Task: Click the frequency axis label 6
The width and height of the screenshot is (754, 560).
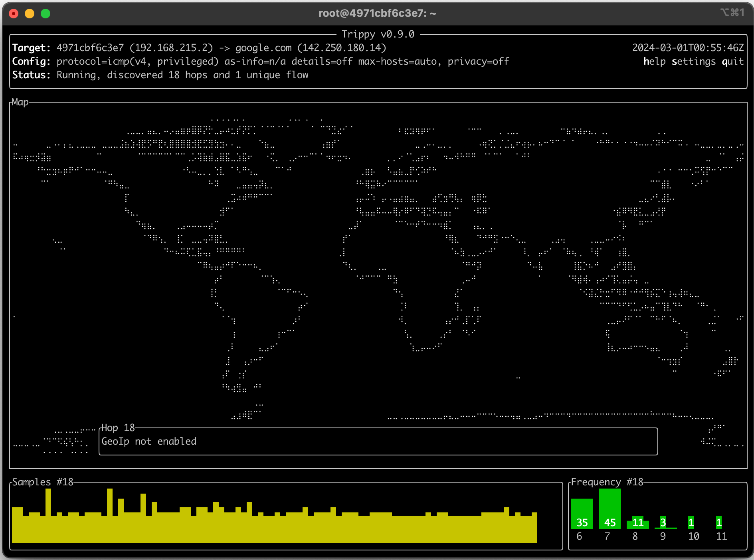Action: pos(579,536)
